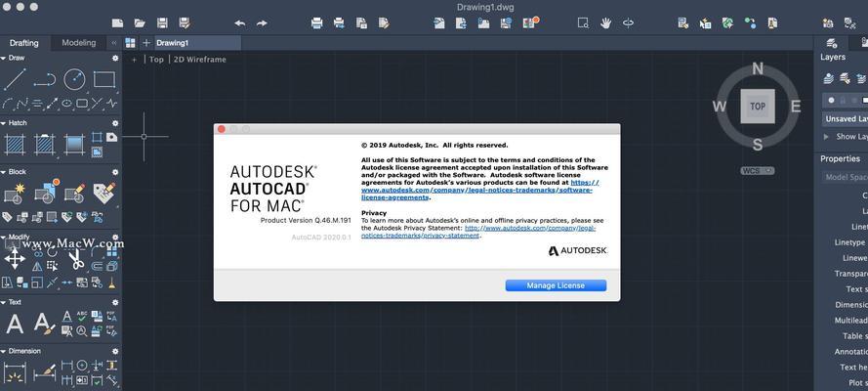Click the TOP face of ViewCube

(758, 107)
